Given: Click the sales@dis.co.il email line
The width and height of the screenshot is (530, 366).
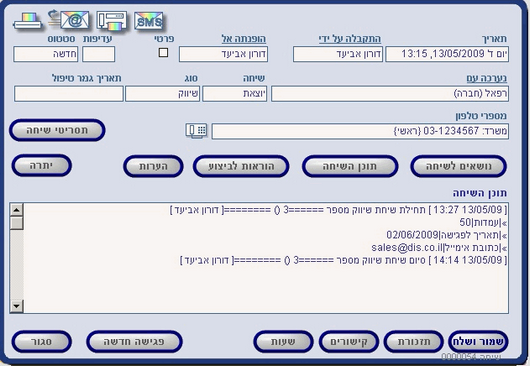Looking at the screenshot, I should tap(439, 248).
